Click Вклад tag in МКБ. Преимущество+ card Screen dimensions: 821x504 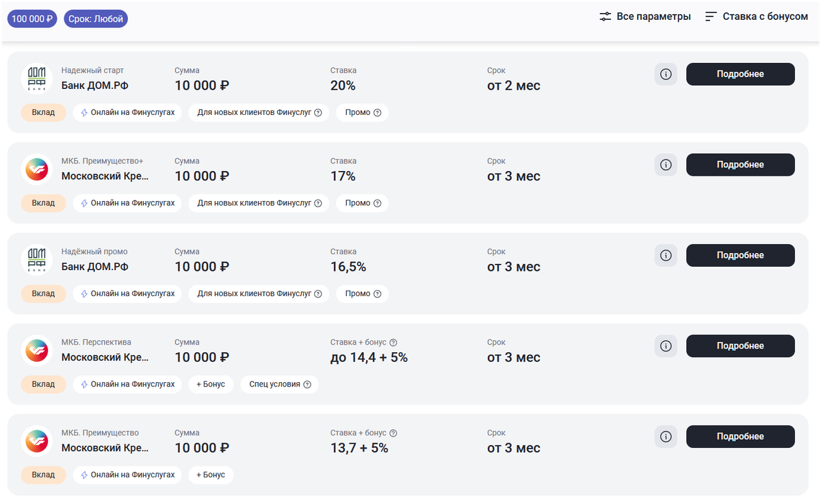tap(44, 203)
